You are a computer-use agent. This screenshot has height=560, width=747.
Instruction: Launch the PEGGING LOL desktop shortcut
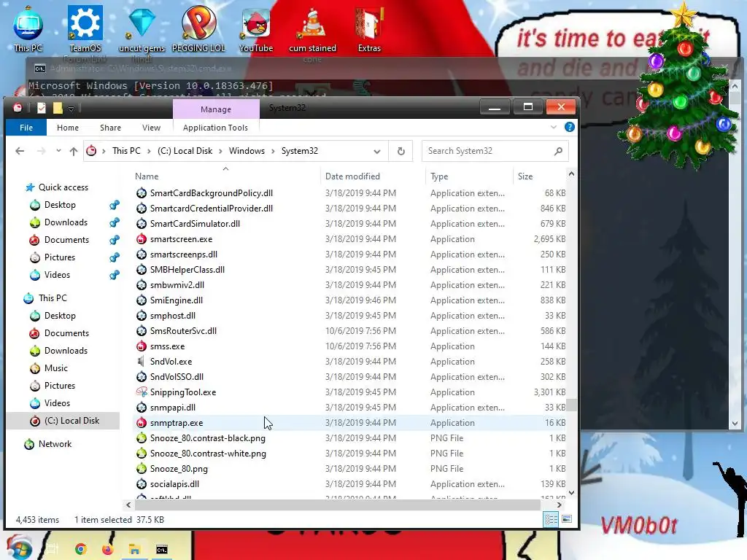198,28
